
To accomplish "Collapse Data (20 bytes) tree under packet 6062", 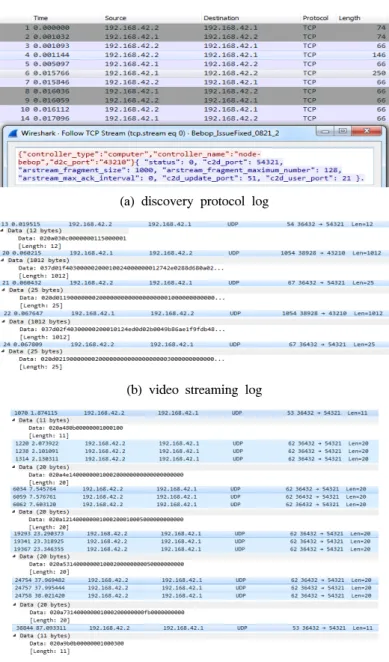I will 14,512.
